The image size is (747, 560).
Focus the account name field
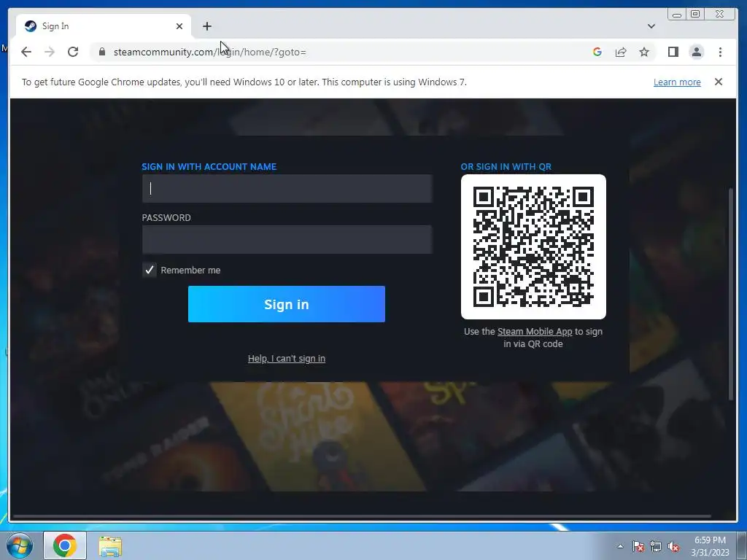[x=287, y=189]
